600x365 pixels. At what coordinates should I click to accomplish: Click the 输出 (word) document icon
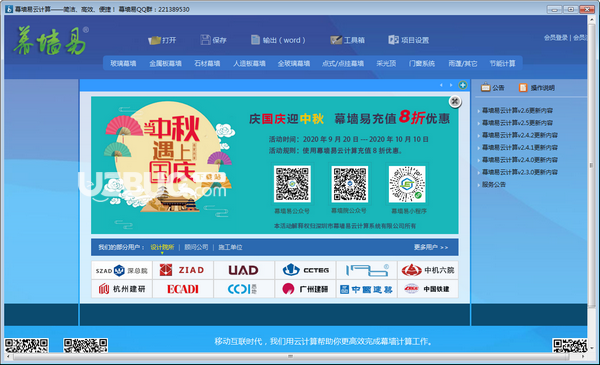point(255,40)
